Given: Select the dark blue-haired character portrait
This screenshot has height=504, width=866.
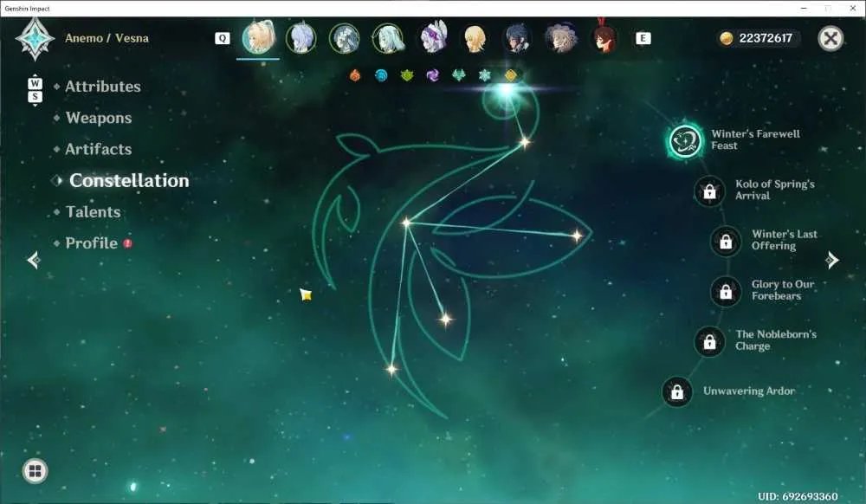Looking at the screenshot, I should (518, 38).
